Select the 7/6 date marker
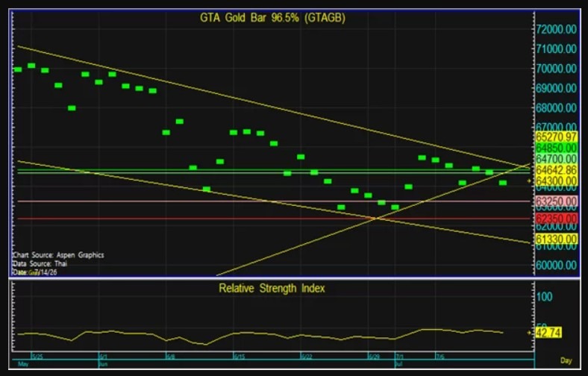Screen dimensions: 588x376 440,357
